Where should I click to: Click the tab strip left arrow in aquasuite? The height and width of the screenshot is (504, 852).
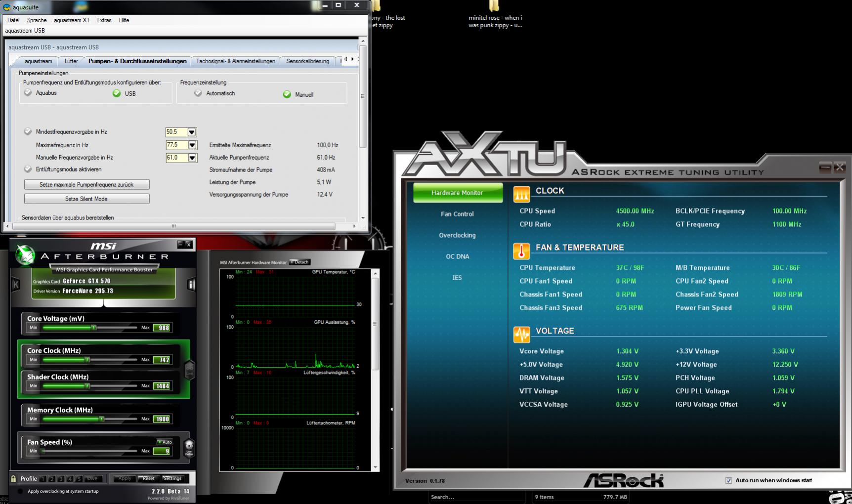(346, 59)
